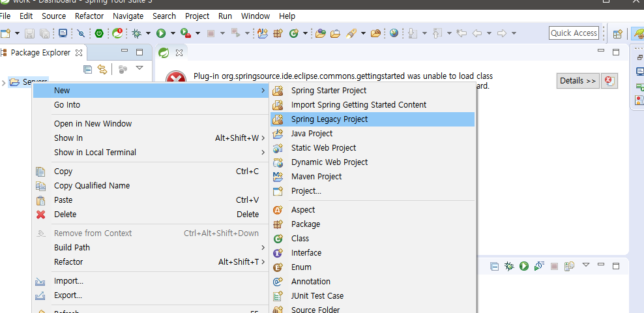Choose Open in New Window

[151, 124]
